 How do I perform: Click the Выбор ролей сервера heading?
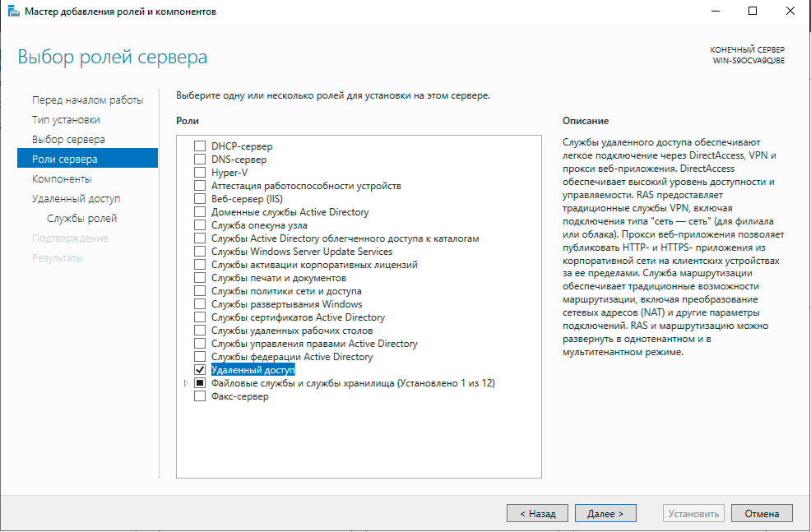coord(112,57)
